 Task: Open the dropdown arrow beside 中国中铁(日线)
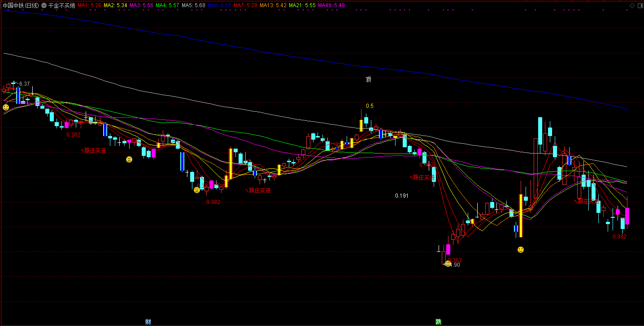pyautogui.click(x=44, y=5)
